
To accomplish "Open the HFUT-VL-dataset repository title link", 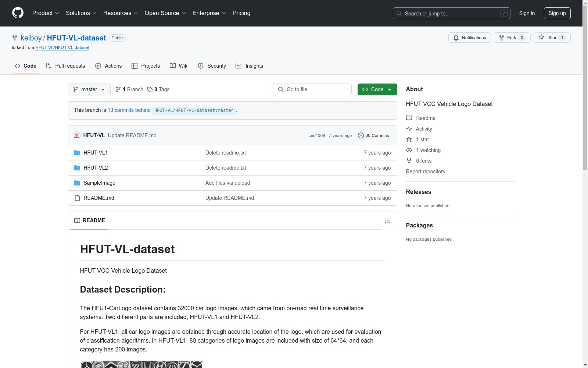I will click(x=76, y=38).
